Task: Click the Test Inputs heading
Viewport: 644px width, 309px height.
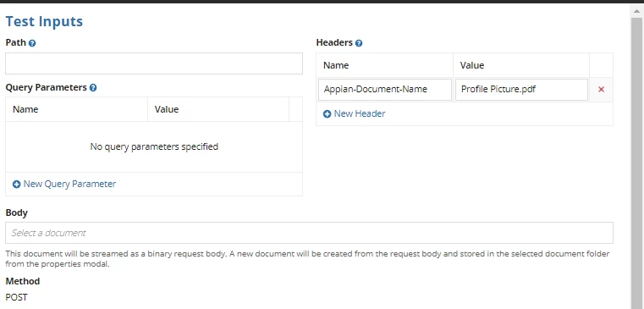Action: click(44, 21)
